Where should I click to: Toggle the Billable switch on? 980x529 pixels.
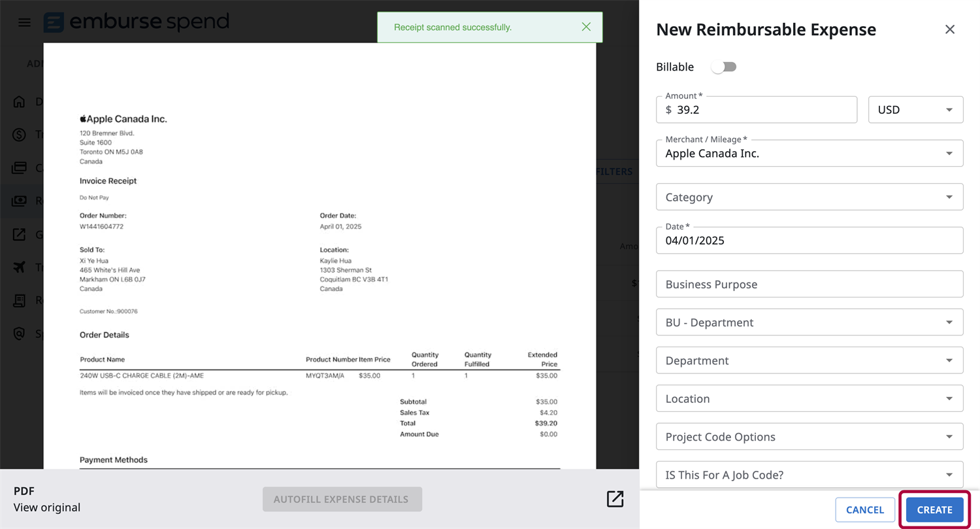724,67
